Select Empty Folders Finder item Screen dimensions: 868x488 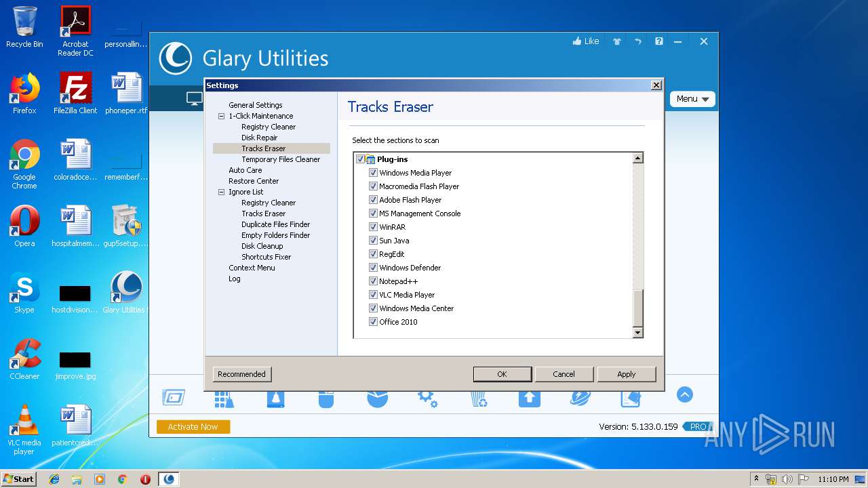coord(275,235)
